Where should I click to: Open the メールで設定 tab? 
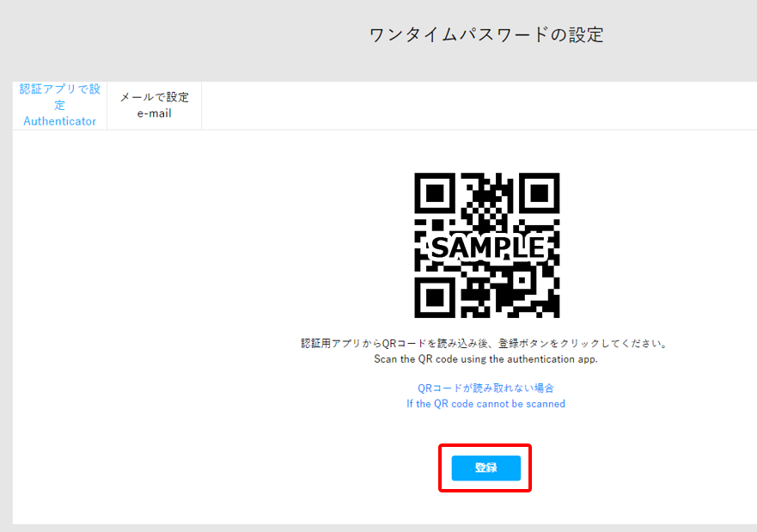tap(155, 105)
